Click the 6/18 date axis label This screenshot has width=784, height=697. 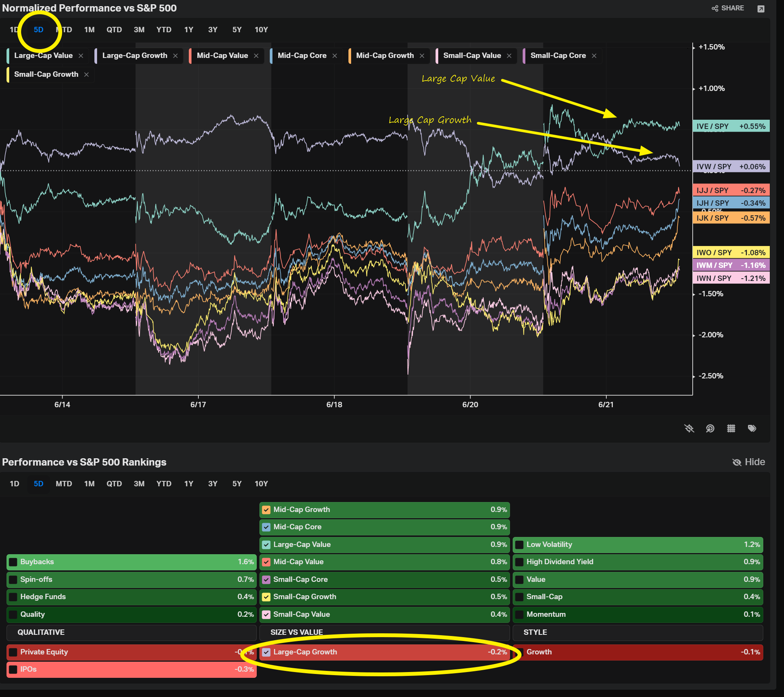point(334,405)
